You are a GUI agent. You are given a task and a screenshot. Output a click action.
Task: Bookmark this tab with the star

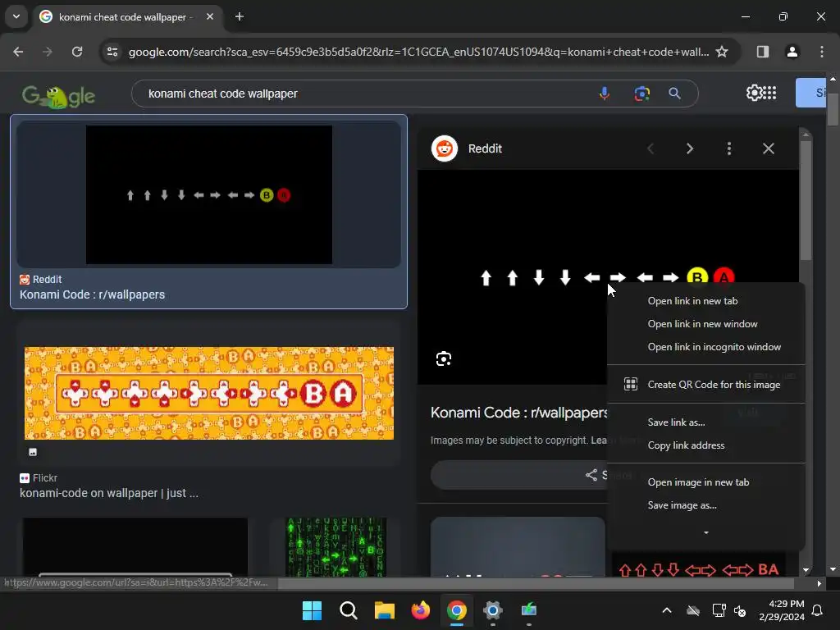tap(722, 52)
